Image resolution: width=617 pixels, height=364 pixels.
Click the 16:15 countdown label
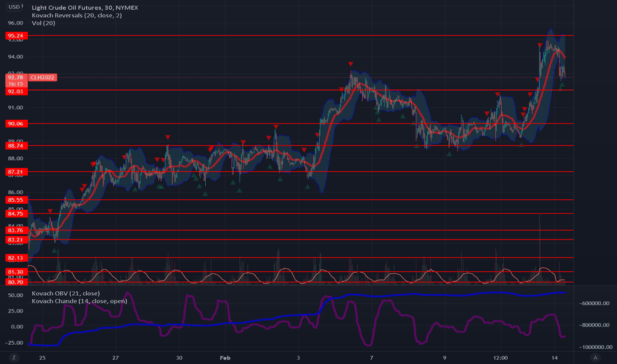coord(15,84)
